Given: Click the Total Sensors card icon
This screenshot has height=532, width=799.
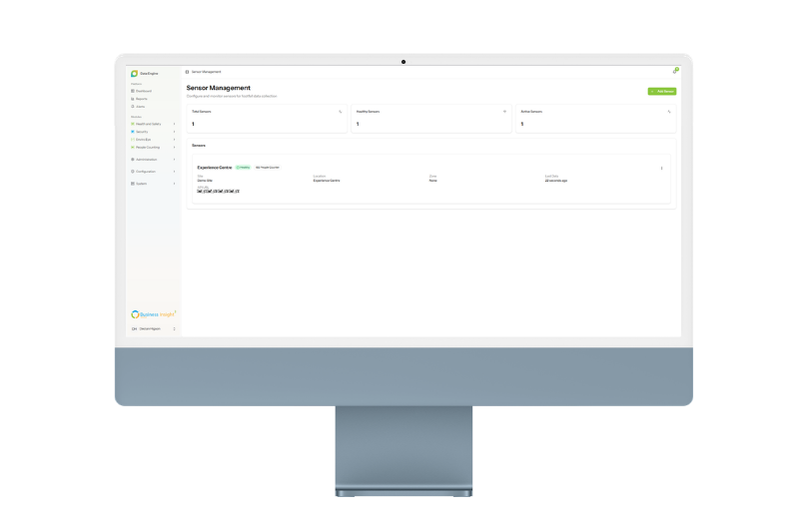Looking at the screenshot, I should click(x=341, y=112).
